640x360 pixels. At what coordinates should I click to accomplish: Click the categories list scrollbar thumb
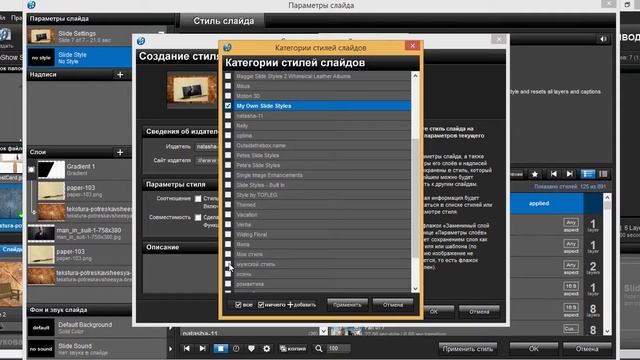[x=415, y=198]
